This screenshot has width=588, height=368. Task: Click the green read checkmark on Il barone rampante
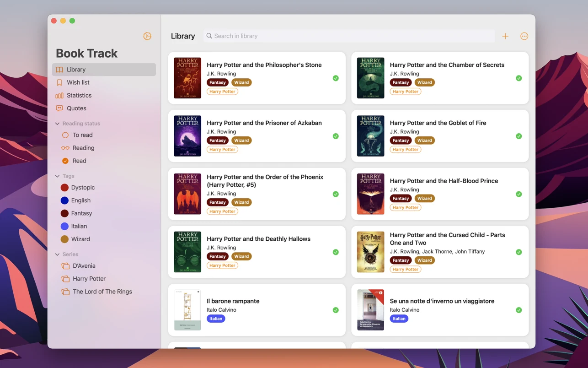[336, 310]
